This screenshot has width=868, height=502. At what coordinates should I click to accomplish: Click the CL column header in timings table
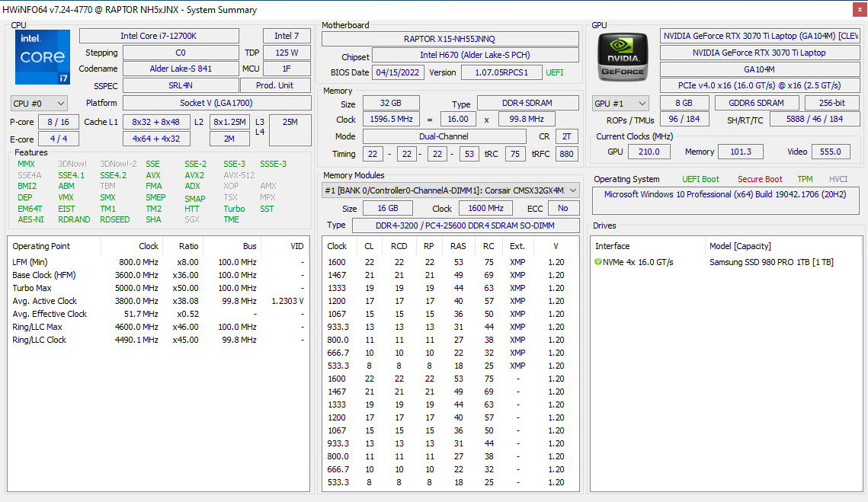[x=370, y=246]
